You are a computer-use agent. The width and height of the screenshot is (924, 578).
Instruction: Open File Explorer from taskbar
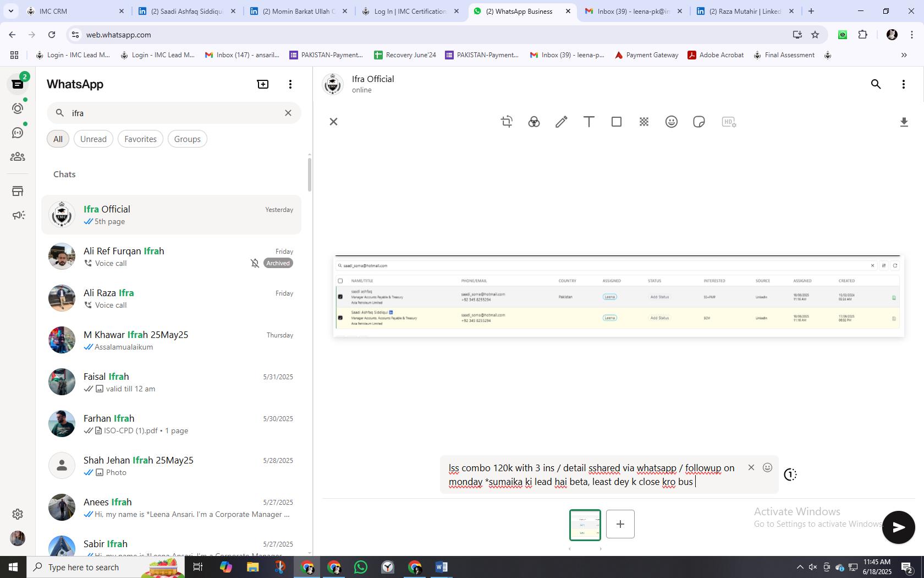tap(252, 567)
